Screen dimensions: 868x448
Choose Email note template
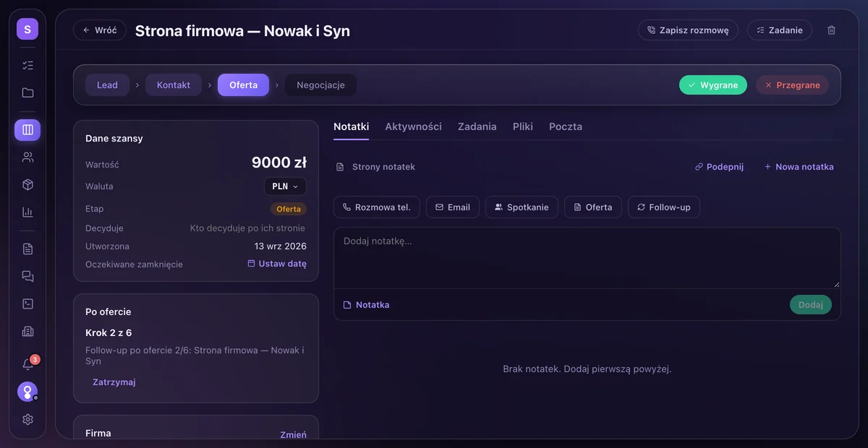point(453,207)
